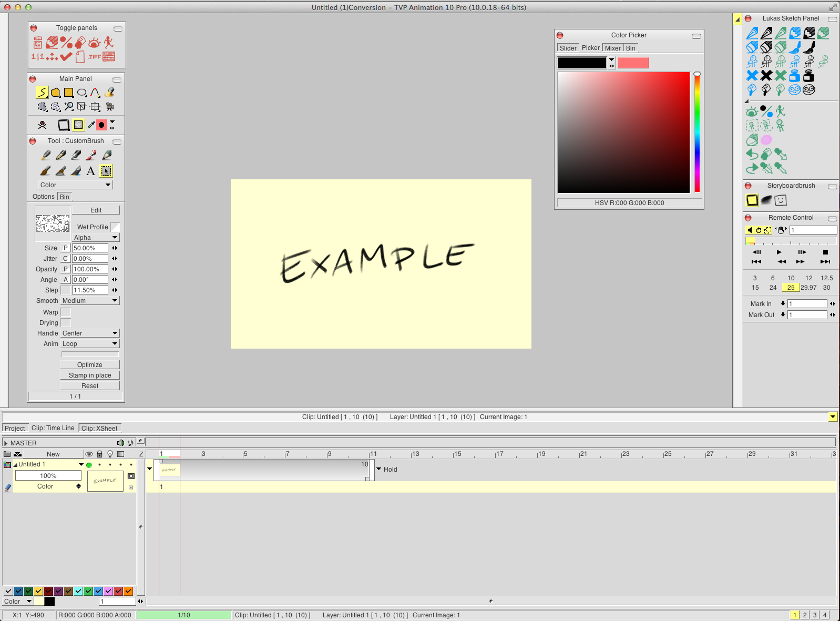Select the ellipse shape tool
Viewport: 840px width, 621px height.
tap(81, 93)
